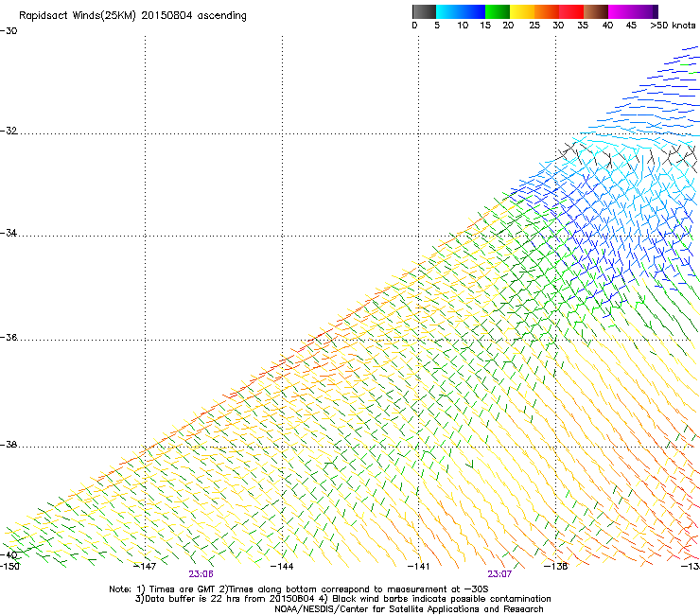Click the legend label '25'
This screenshot has width=700, height=615.
pyautogui.click(x=534, y=26)
